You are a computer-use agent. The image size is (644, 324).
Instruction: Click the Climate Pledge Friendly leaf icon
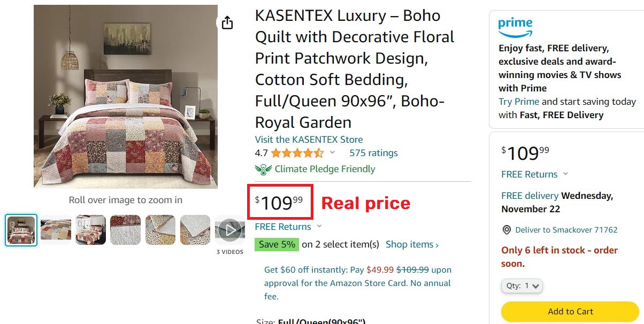click(264, 168)
